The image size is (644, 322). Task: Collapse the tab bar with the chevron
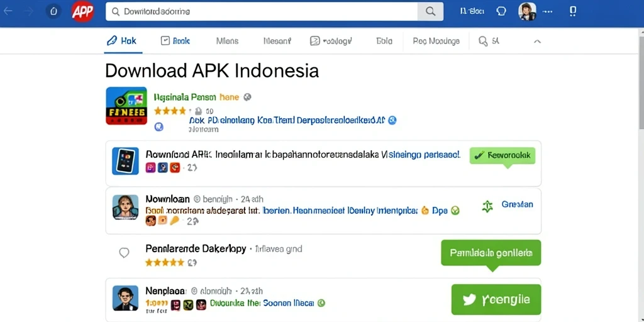537,42
